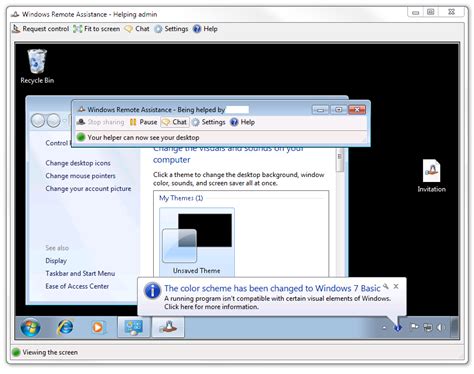The height and width of the screenshot is (374, 474).
Task: Click Show desktop button on remote taskbar
Action: pyautogui.click(x=454, y=327)
